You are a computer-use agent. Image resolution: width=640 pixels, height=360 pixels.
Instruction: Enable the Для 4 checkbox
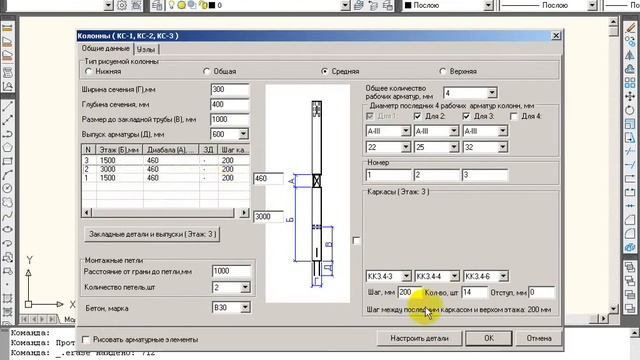[514, 116]
